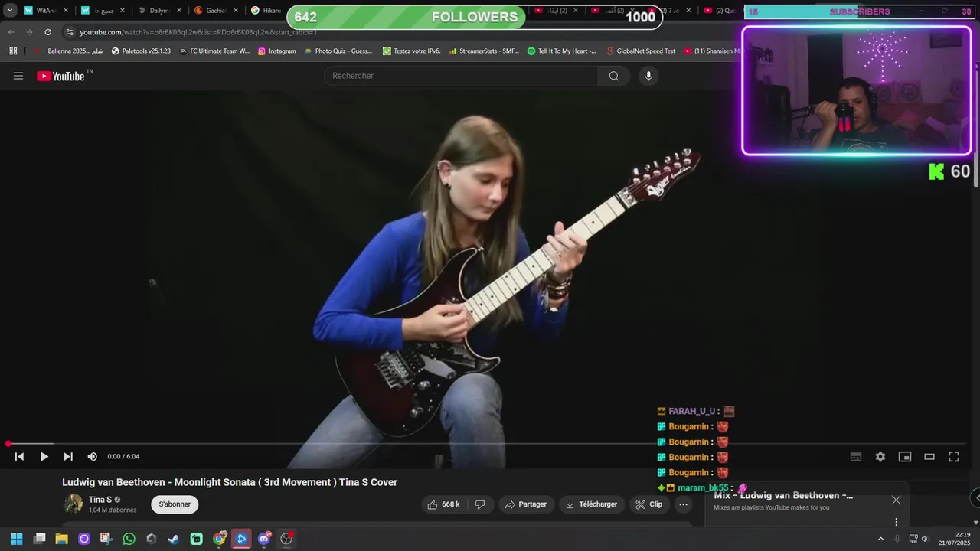Switch to the Dailymotion browser tab
Image resolution: width=980 pixels, height=551 pixels.
tap(158, 11)
